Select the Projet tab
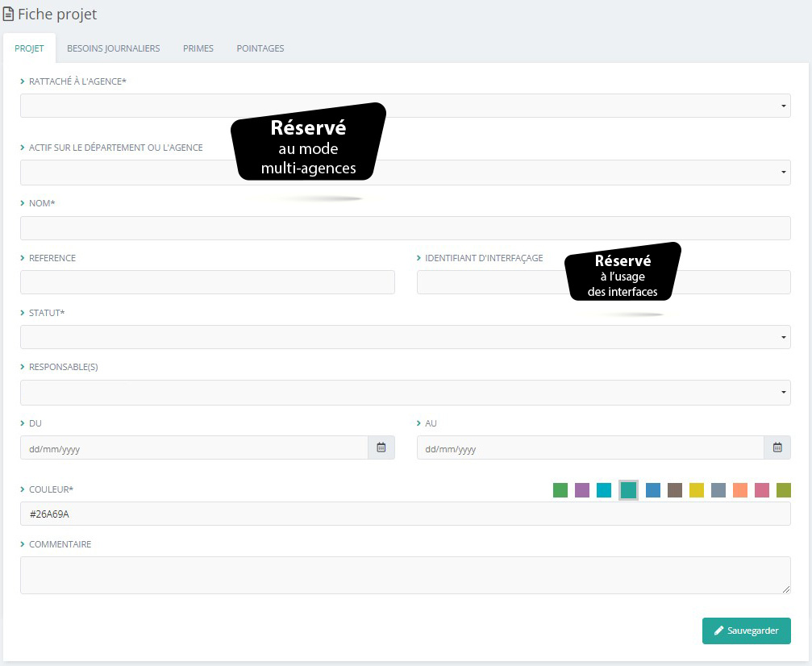Image resolution: width=812 pixels, height=666 pixels. click(x=29, y=48)
